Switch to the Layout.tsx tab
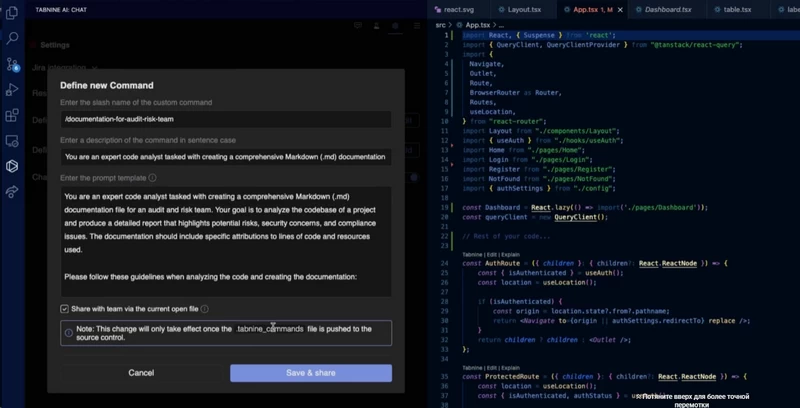 tap(519, 10)
